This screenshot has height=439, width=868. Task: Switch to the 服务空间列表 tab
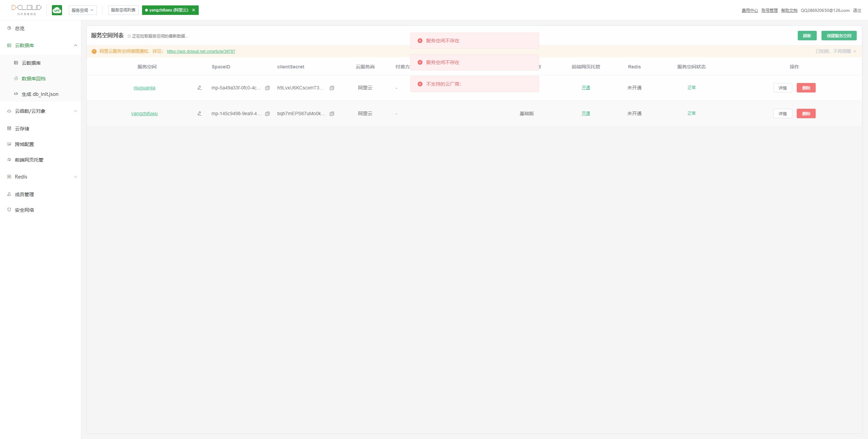tap(123, 10)
